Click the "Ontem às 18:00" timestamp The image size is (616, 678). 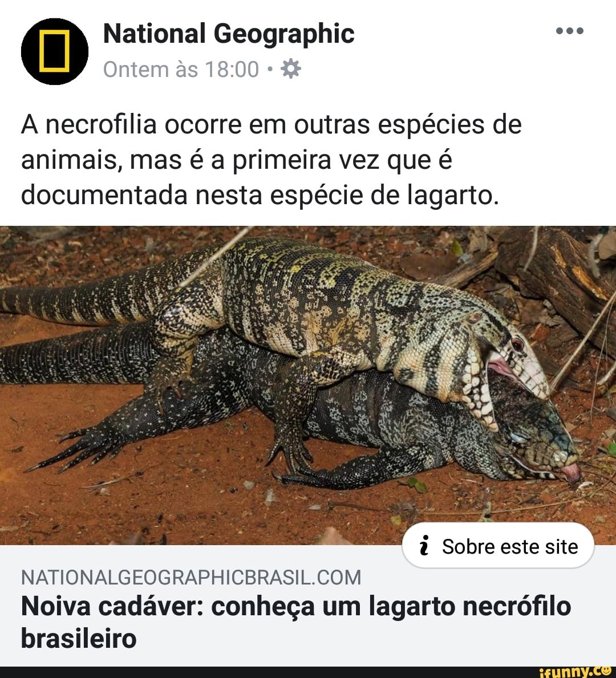tap(181, 69)
